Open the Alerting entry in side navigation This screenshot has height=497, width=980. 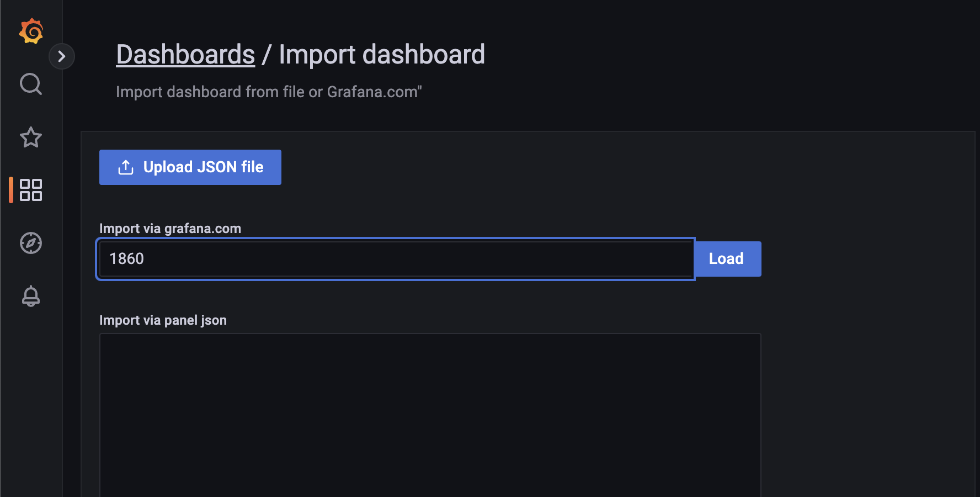[31, 296]
